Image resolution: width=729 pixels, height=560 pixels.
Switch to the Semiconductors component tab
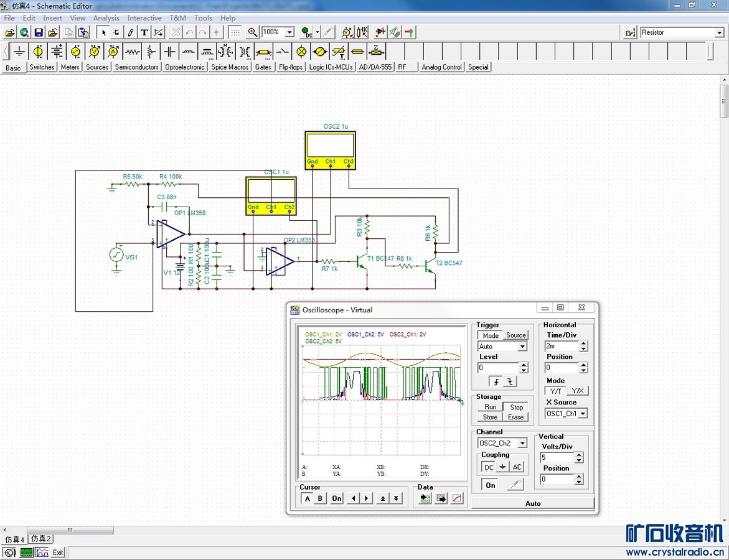tap(136, 67)
